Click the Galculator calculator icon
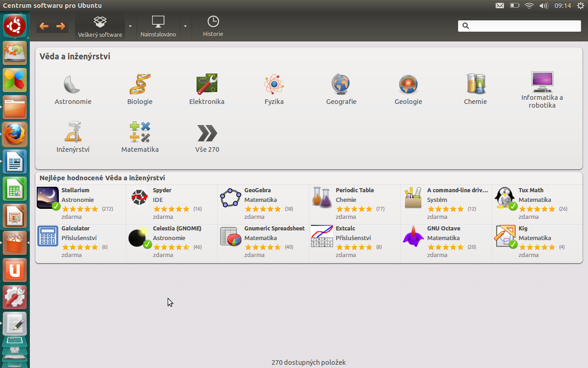This screenshot has width=588, height=368. pos(48,236)
